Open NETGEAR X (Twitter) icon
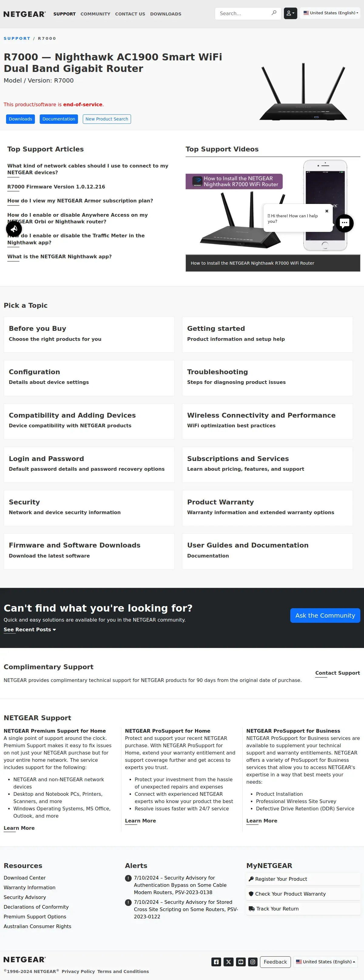Screen dimensions: 364x980 (229, 962)
